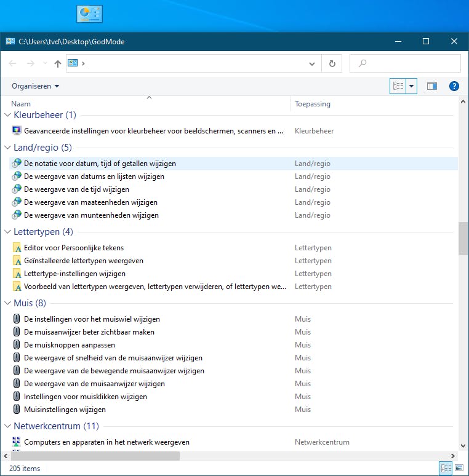The width and height of the screenshot is (469, 476).
Task: Click the address bar breadcrumb chevron
Action: point(83,63)
